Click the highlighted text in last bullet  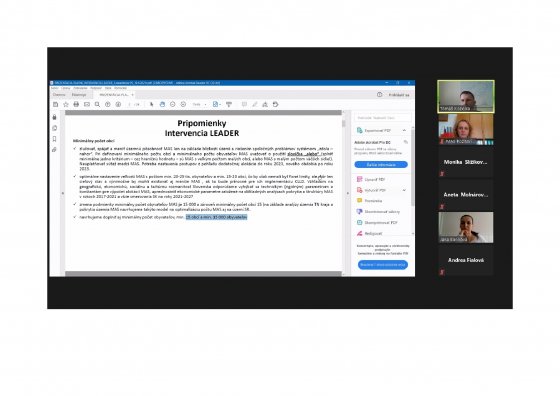[x=216, y=217]
